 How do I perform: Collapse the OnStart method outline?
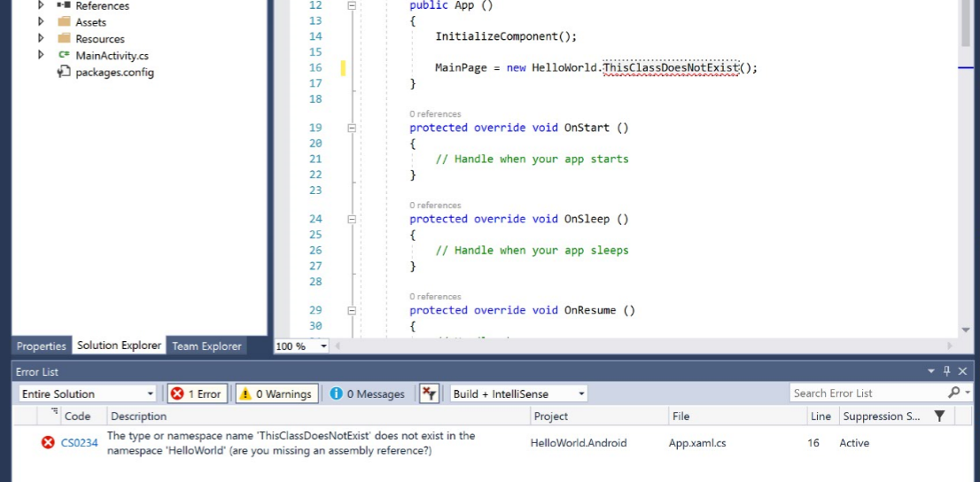pos(352,128)
